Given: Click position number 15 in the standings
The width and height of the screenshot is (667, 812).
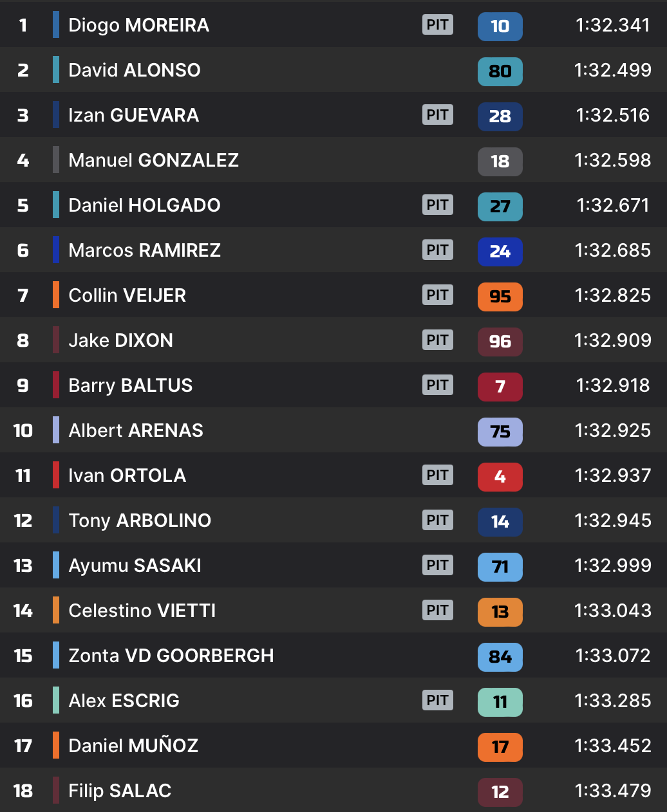Looking at the screenshot, I should [23, 656].
